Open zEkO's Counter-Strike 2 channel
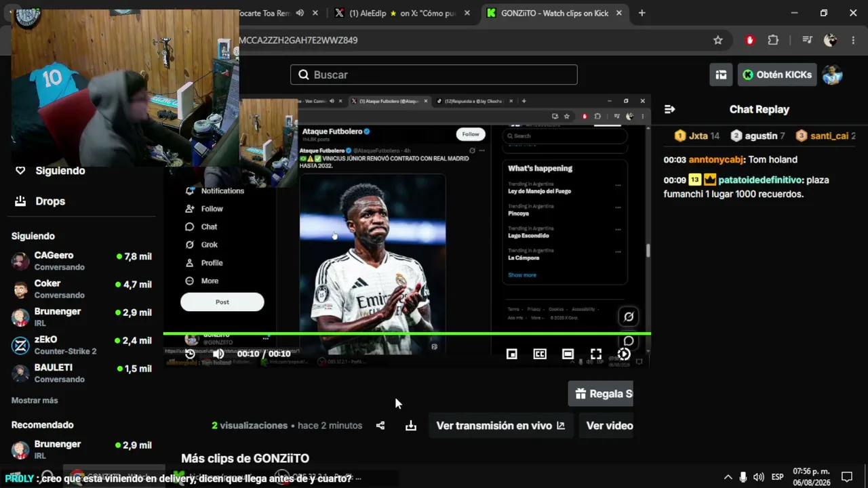 tap(81, 345)
